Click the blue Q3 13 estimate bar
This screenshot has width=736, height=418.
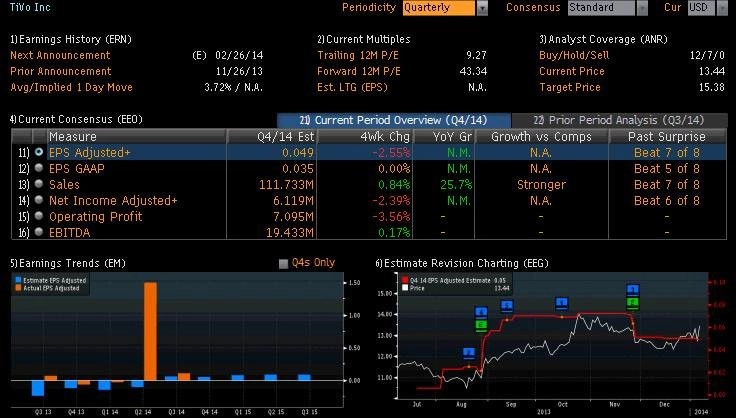(x=38, y=388)
